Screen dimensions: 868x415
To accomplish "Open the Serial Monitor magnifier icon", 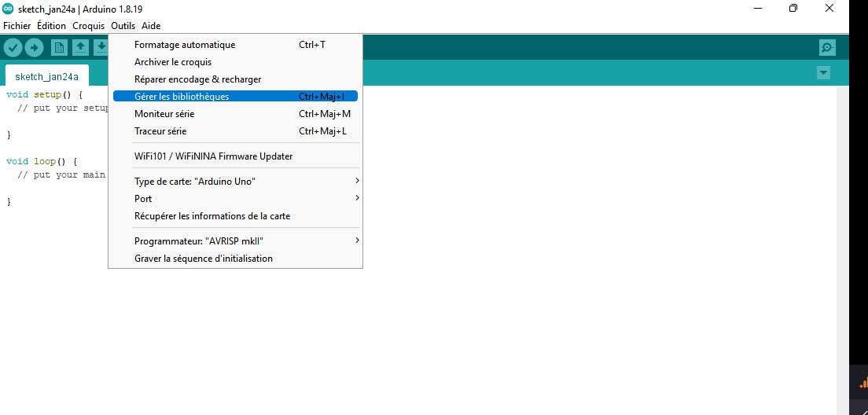I will click(x=827, y=48).
